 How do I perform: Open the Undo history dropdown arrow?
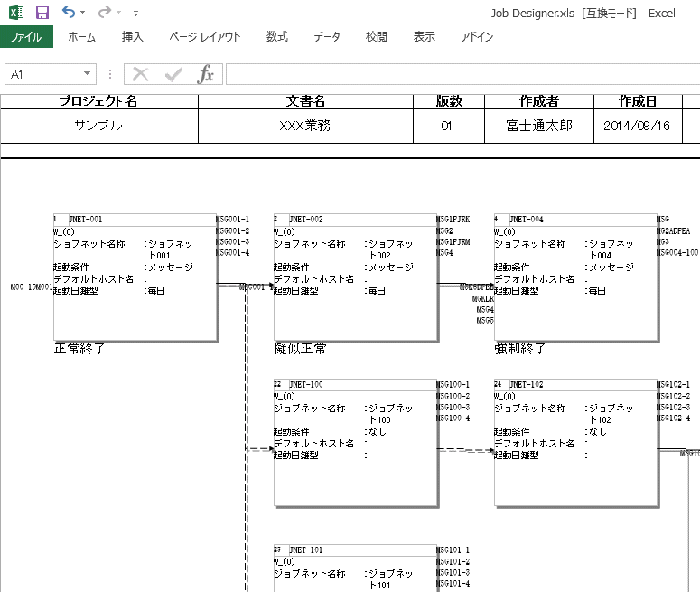pyautogui.click(x=83, y=14)
